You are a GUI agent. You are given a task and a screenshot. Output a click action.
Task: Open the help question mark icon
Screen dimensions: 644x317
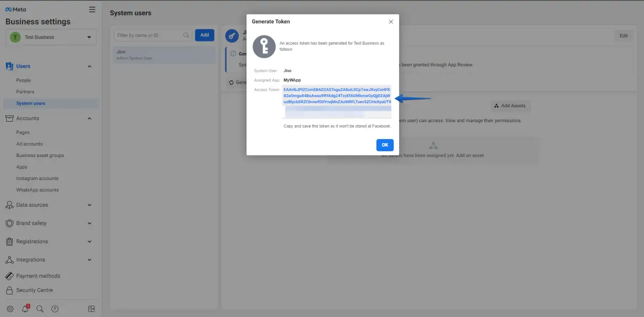(x=55, y=309)
